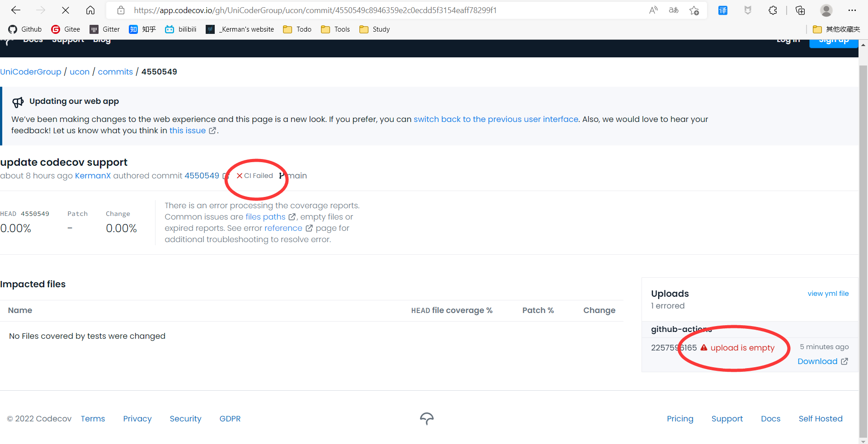Open UniCoderGroup breadcrumb link
Screen dimensions: 868x444
[31, 72]
